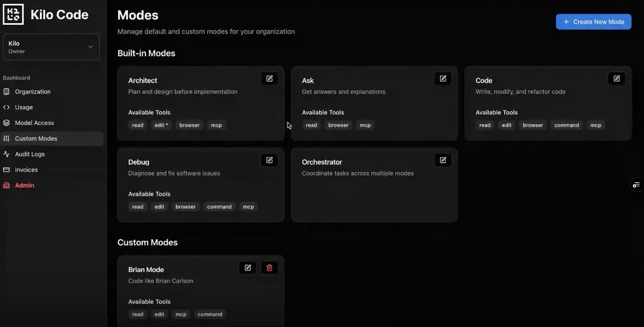Click the 'command' tag in Brian Mode card
644x327 pixels.
point(210,315)
